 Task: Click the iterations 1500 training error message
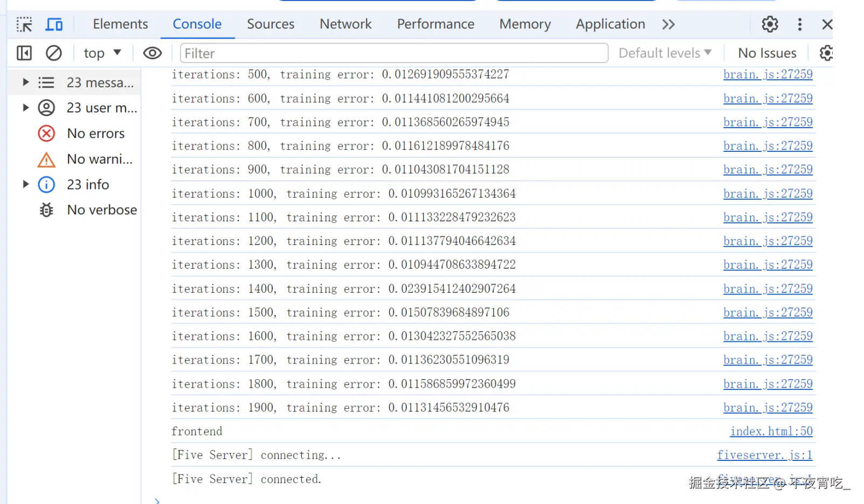tap(341, 313)
